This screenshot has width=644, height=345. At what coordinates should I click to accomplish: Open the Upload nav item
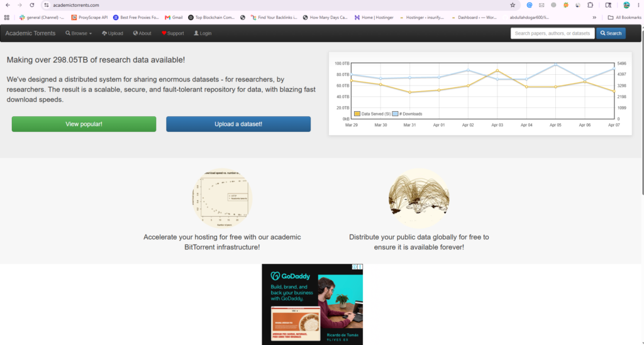click(x=113, y=33)
